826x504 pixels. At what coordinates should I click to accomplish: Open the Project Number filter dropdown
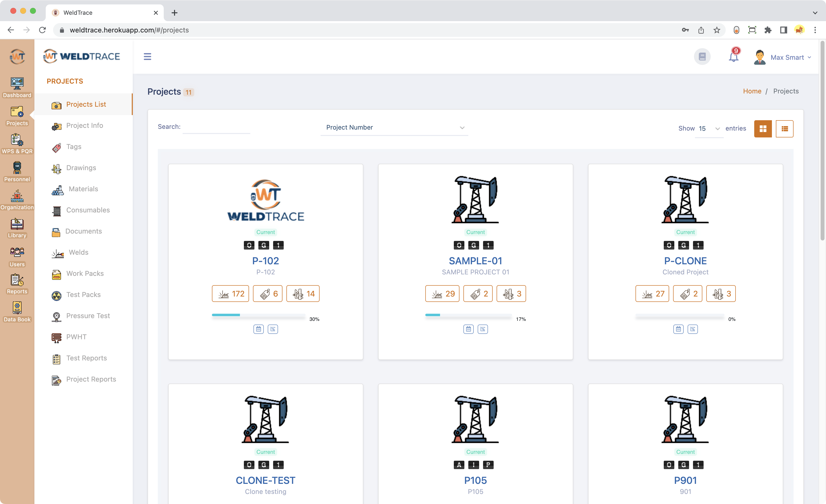[394, 127]
